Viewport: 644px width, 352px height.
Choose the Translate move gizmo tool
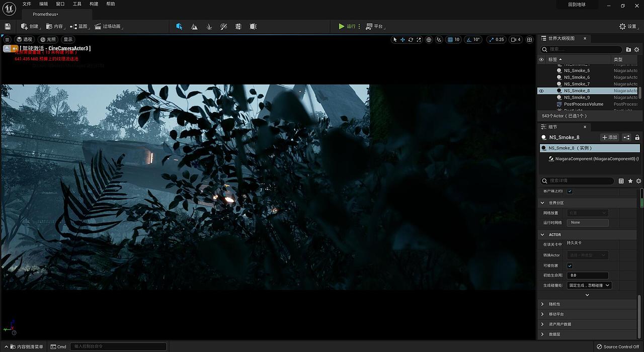[403, 40]
